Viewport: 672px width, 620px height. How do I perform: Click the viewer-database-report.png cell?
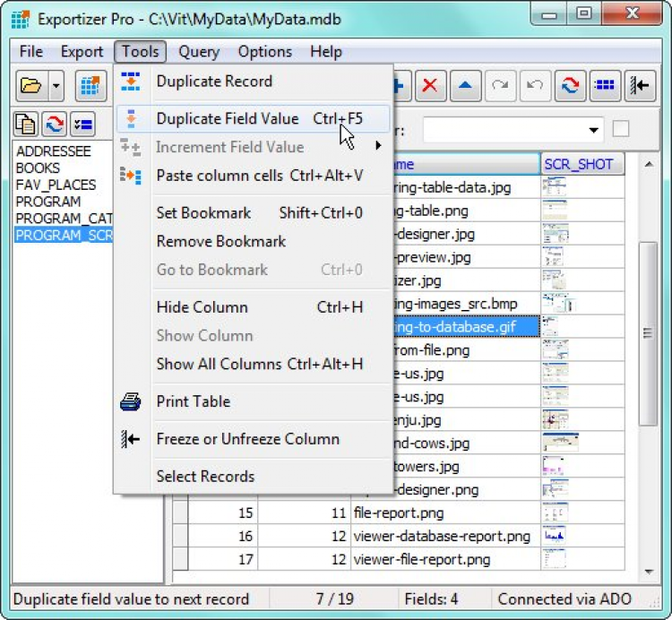[x=445, y=536]
